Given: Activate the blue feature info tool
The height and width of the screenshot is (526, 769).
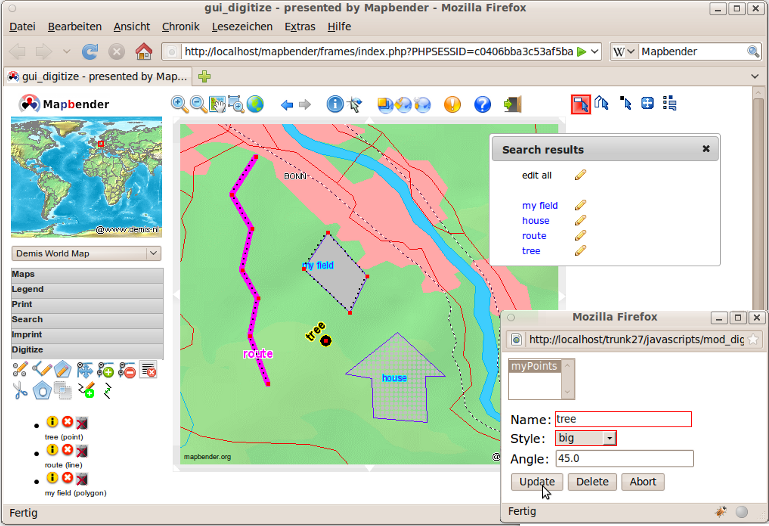Looking at the screenshot, I should [335, 104].
